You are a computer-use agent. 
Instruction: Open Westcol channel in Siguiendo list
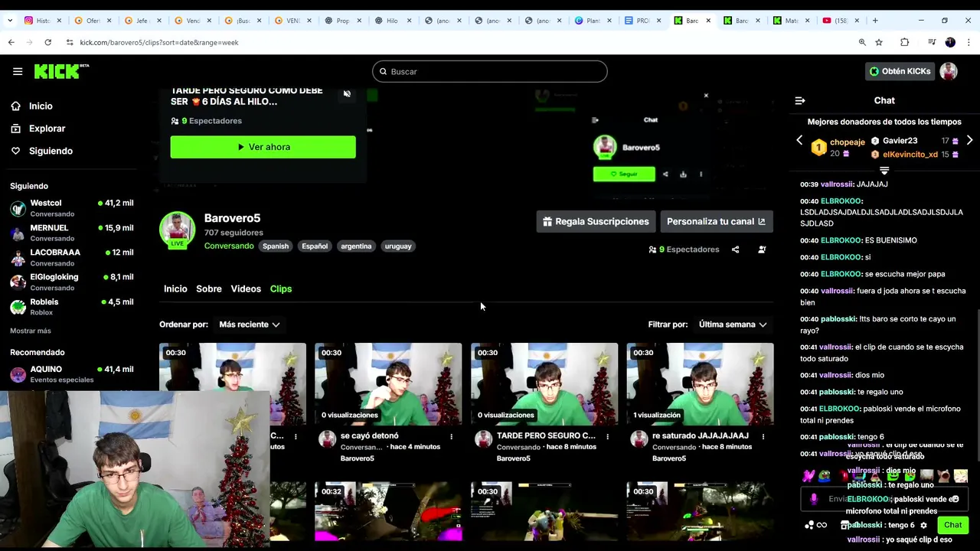coord(71,207)
